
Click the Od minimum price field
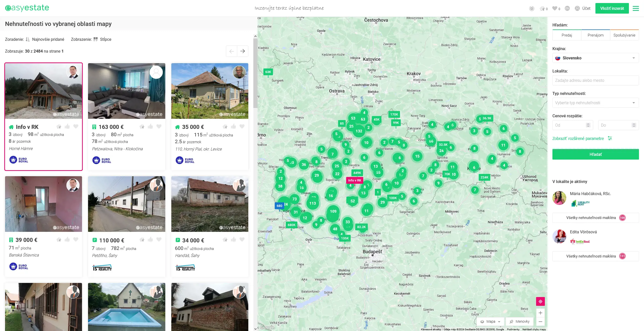573,125
